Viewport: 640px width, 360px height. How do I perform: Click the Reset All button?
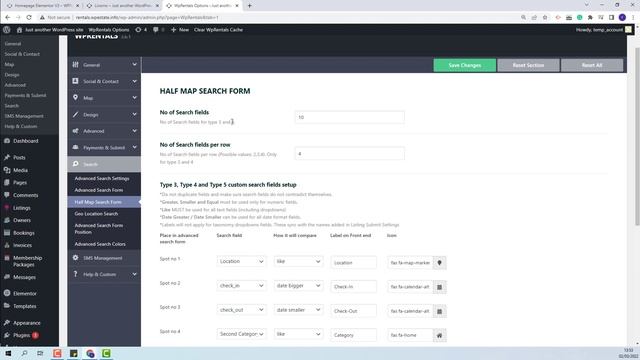(592, 65)
